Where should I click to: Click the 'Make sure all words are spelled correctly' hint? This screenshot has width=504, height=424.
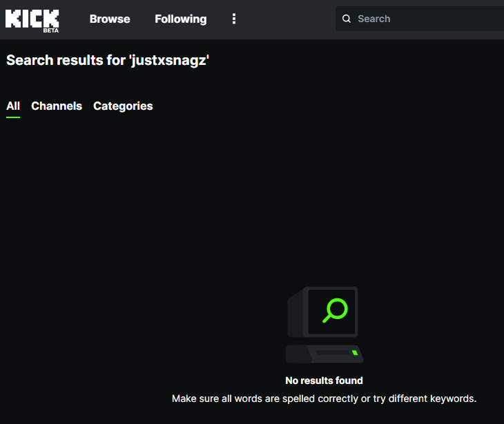[324, 398]
